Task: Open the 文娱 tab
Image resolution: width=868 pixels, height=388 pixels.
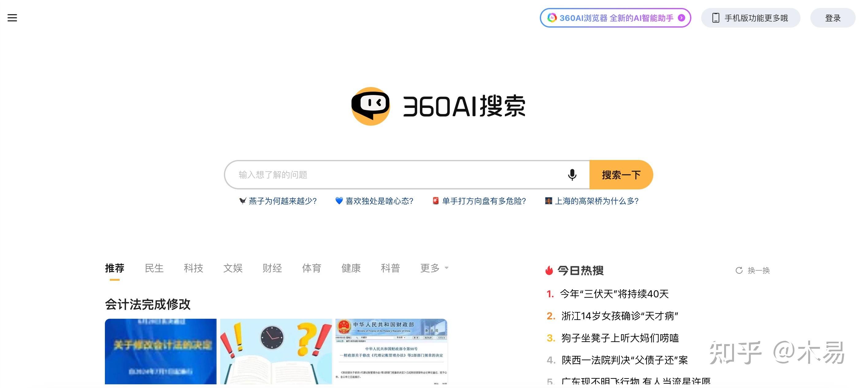Action: [x=233, y=268]
